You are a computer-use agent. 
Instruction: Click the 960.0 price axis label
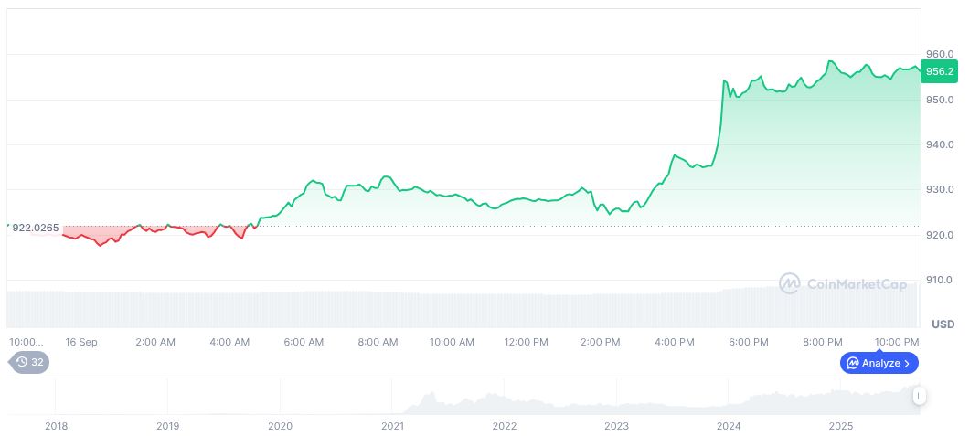click(940, 54)
